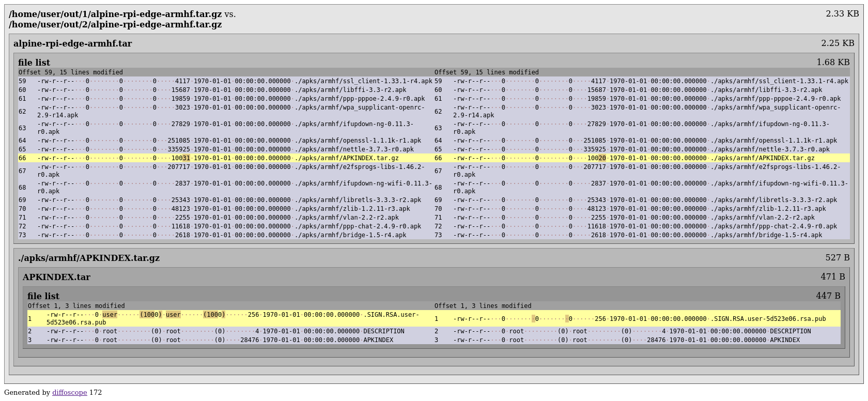This screenshot has height=401, width=868.
Task: Toggle the APKINDEX.tar section heading
Action: [x=56, y=277]
